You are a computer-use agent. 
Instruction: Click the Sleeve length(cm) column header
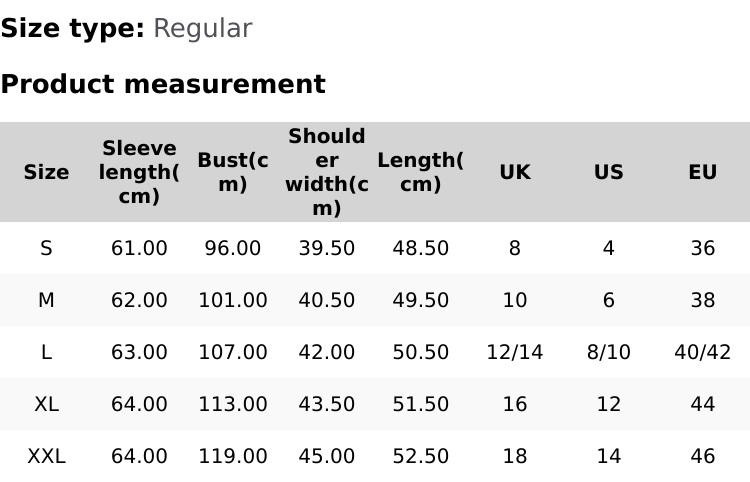(x=139, y=172)
